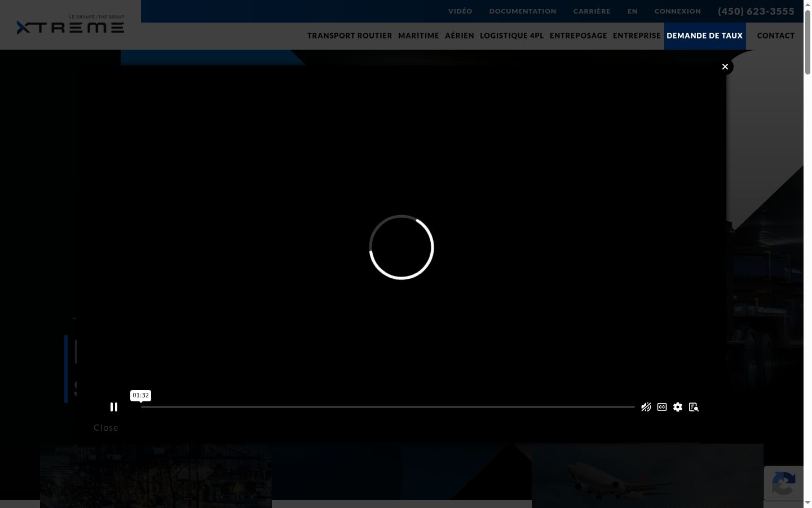This screenshot has height=508, width=812.
Task: Close the video overlay with X button
Action: coord(725,67)
